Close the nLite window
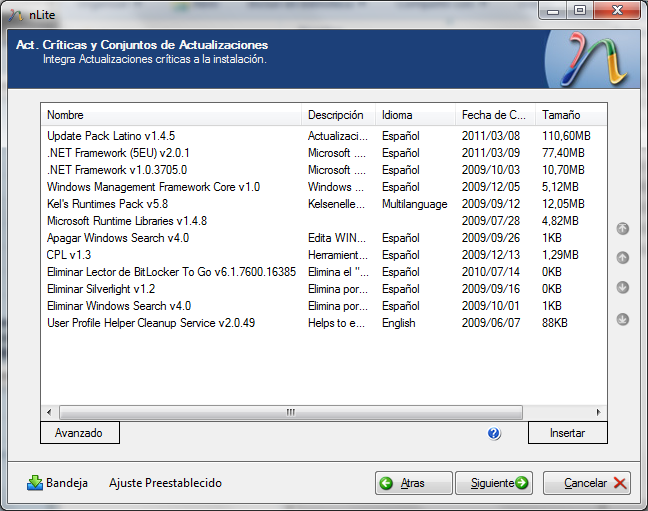 pos(617,11)
